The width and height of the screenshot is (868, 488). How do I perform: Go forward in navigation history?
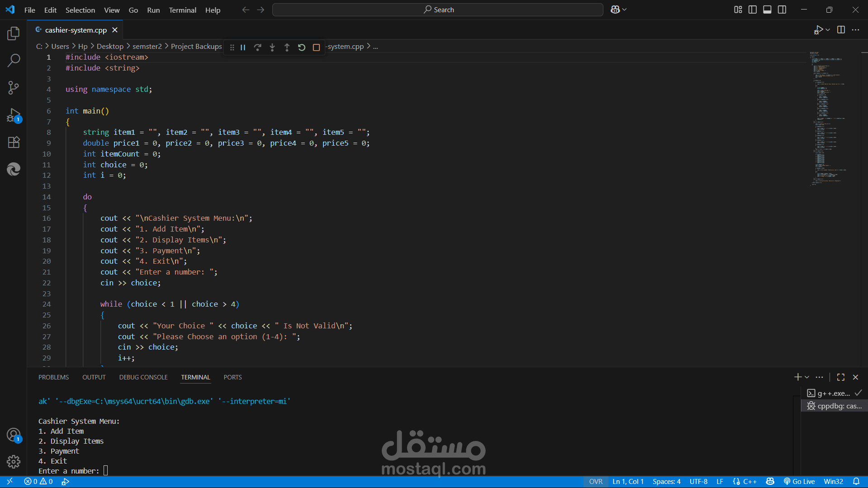pos(261,10)
